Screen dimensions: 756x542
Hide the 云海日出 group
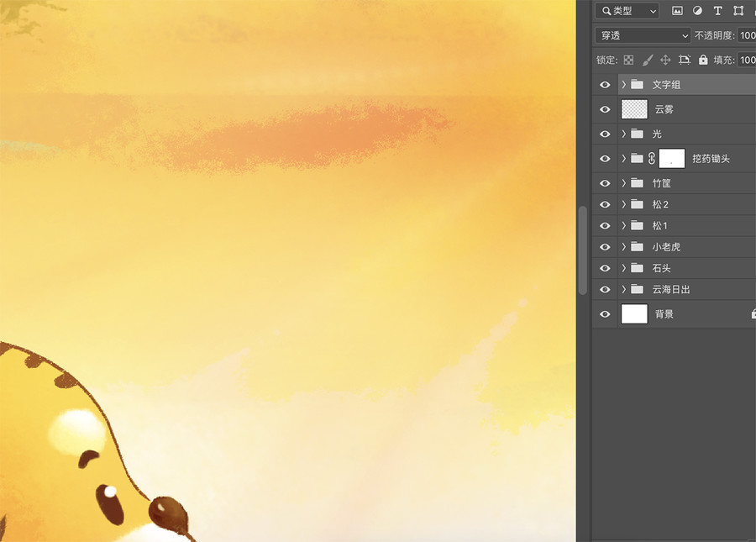pos(605,289)
